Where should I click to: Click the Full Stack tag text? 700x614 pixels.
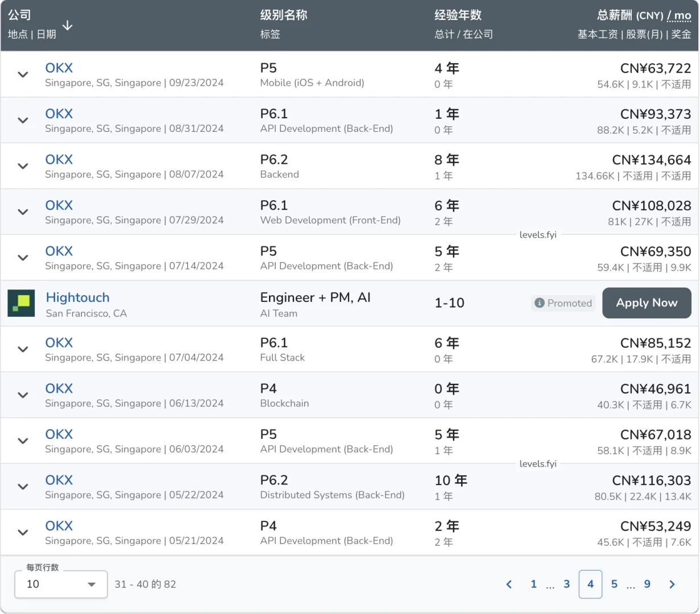click(282, 357)
